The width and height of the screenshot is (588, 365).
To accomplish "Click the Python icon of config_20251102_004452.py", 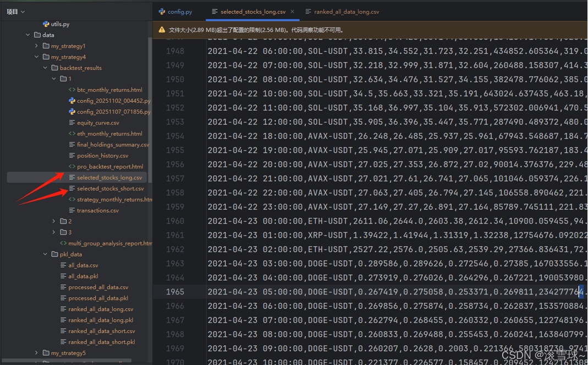I will click(72, 101).
